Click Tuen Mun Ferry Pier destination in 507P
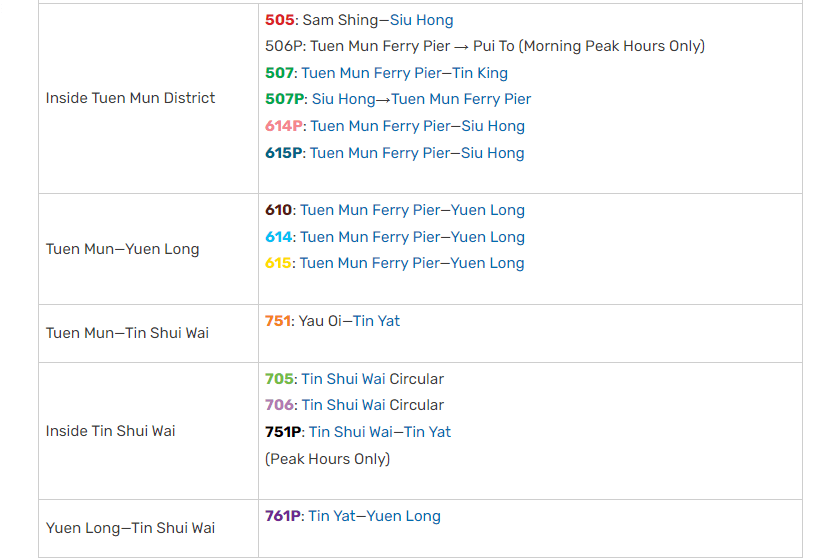Viewport: 834px width, 560px height. point(461,99)
